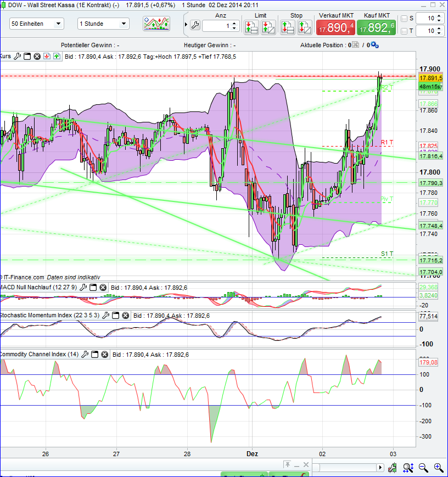
Task: Enable the S checkbox near top right
Action: pos(404,19)
